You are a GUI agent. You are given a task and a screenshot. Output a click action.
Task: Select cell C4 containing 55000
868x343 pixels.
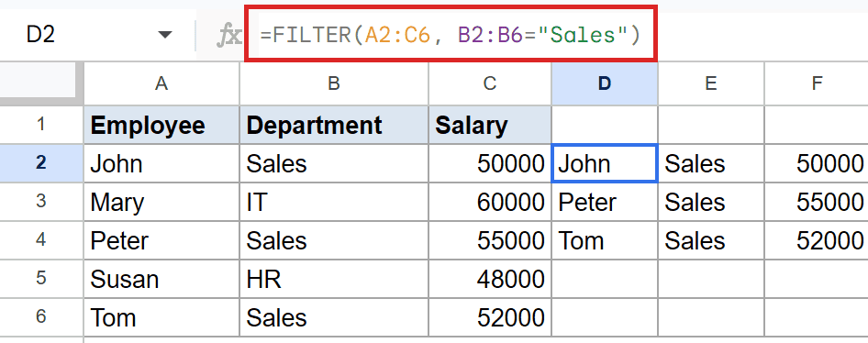[x=490, y=240]
